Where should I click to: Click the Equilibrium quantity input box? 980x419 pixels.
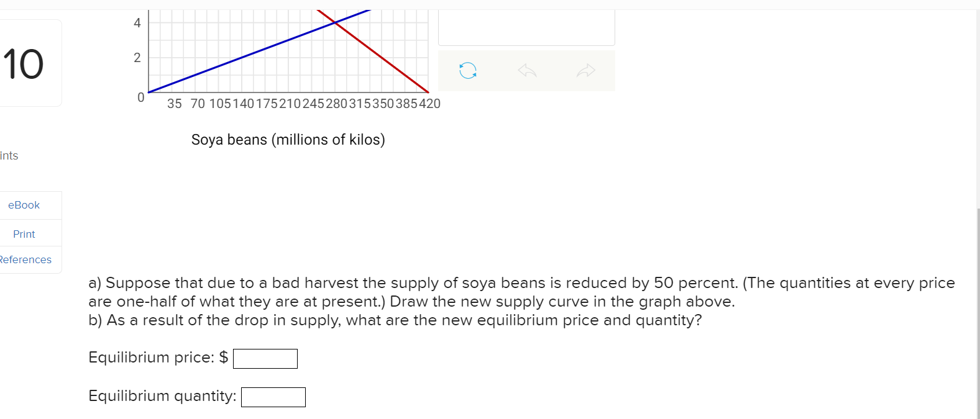(x=273, y=397)
